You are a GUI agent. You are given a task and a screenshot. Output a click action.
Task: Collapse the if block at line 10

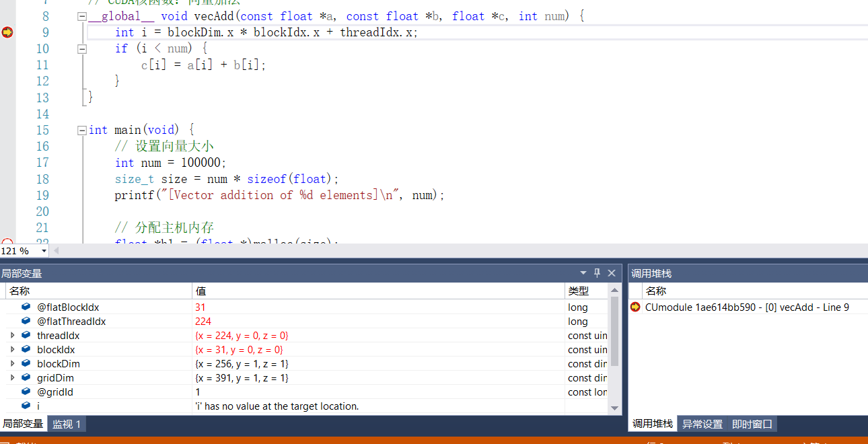point(82,48)
